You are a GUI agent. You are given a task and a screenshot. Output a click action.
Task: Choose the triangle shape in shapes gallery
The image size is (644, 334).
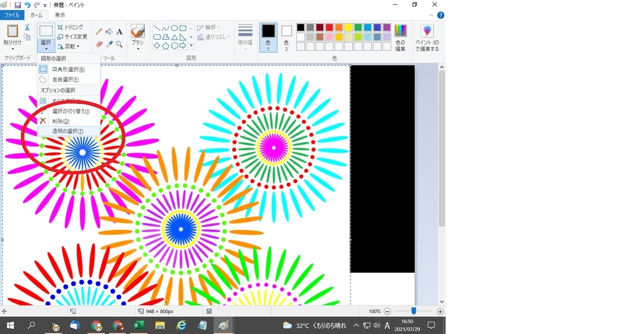174,37
